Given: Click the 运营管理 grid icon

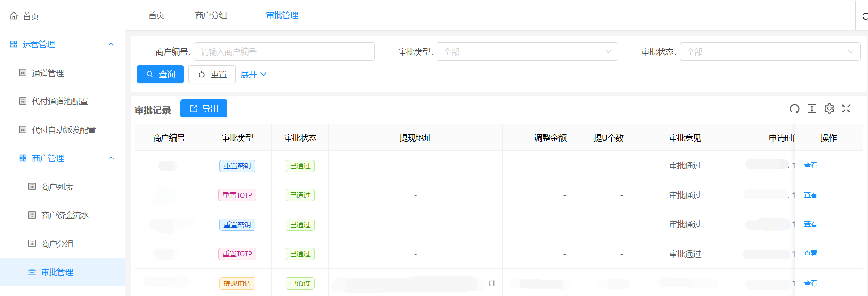Looking at the screenshot, I should coord(14,44).
